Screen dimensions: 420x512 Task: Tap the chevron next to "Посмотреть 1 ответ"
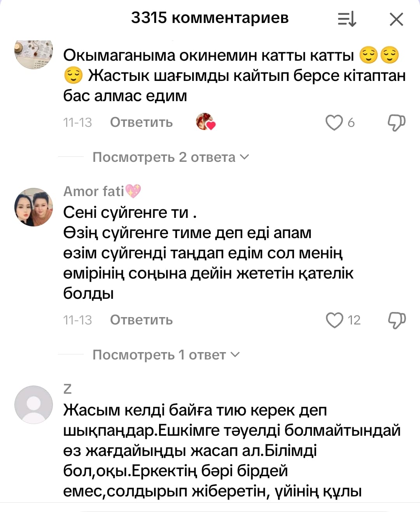(x=235, y=354)
